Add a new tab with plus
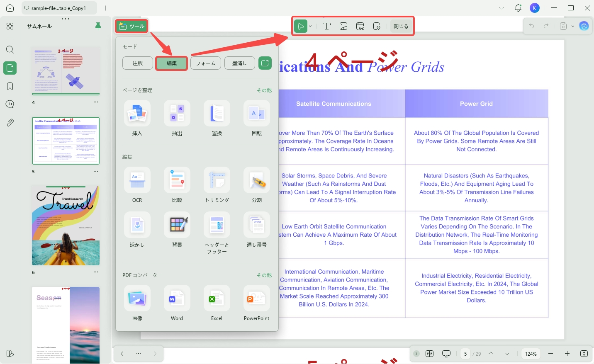Viewport: 594px width, 364px height. click(106, 8)
